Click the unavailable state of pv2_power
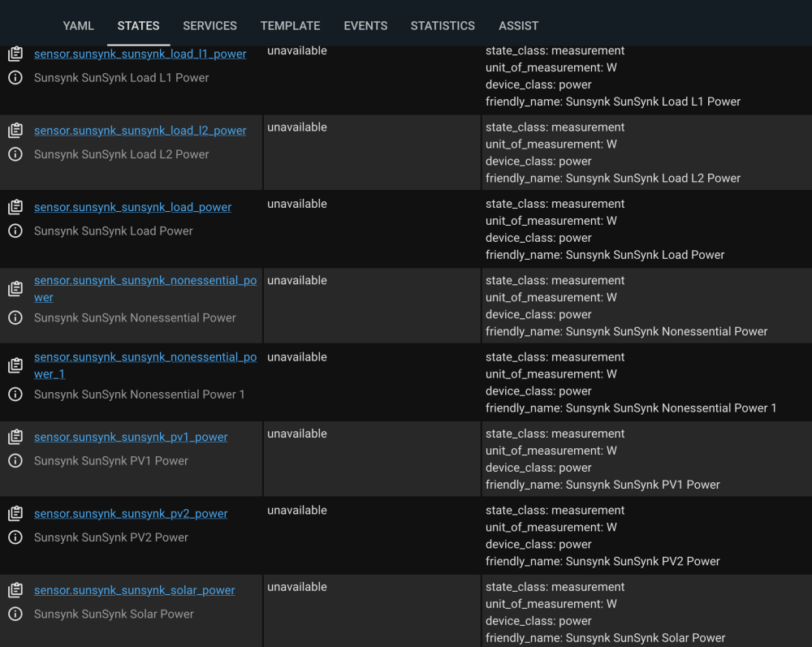Viewport: 812px width, 647px height. tap(297, 511)
